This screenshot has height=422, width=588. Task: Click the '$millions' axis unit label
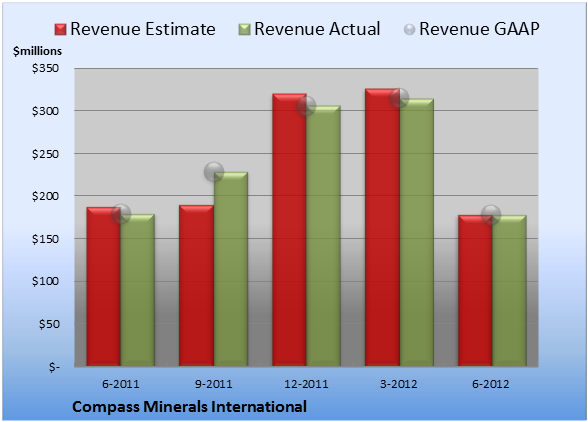(x=37, y=51)
